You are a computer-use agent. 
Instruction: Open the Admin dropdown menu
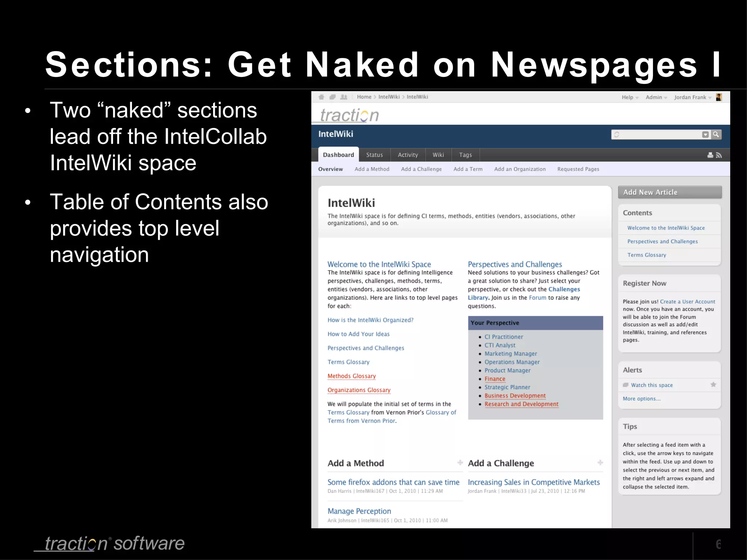click(656, 97)
